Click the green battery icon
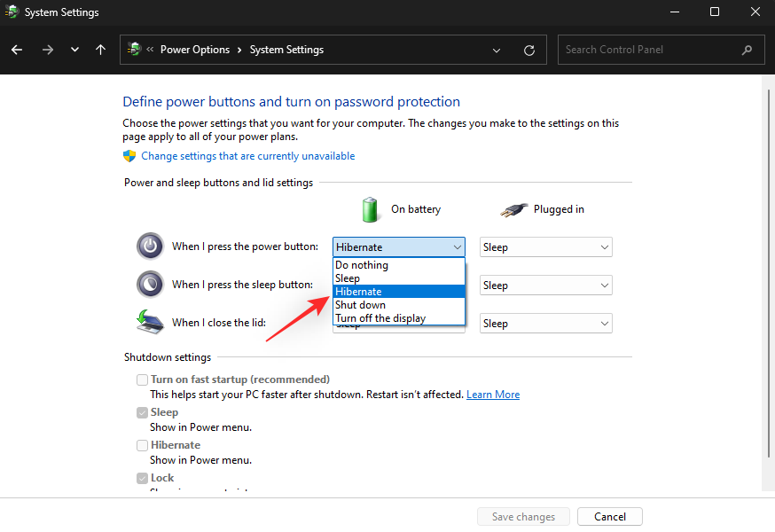775x532 pixels. 370,209
